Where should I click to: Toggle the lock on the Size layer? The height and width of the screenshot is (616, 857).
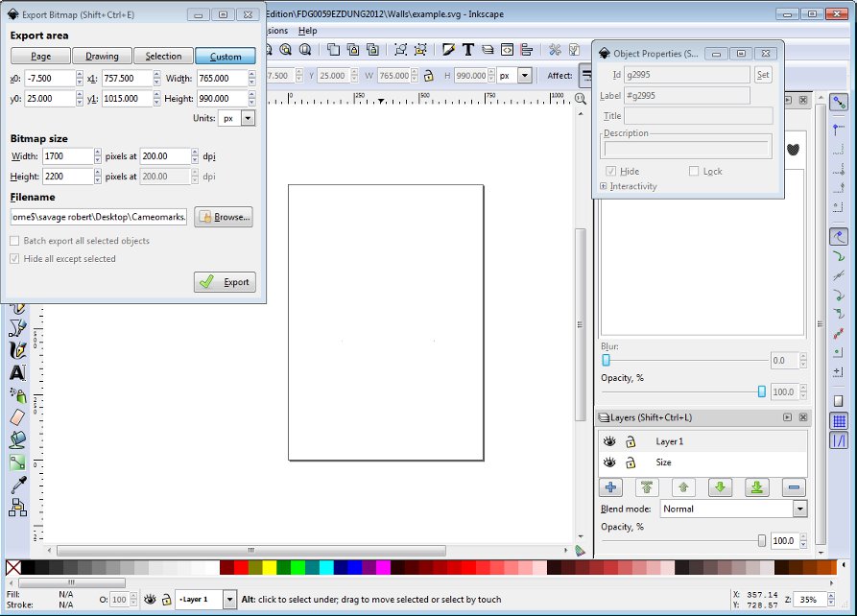pyautogui.click(x=631, y=462)
